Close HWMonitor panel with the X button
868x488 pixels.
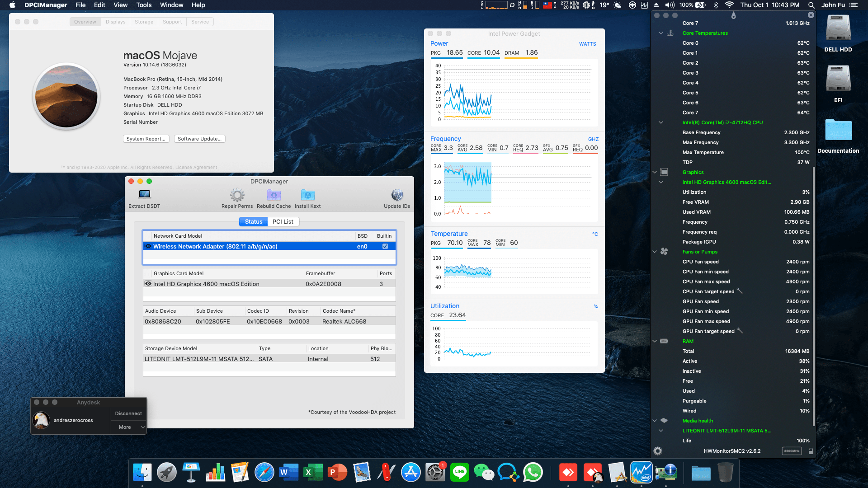point(811,15)
